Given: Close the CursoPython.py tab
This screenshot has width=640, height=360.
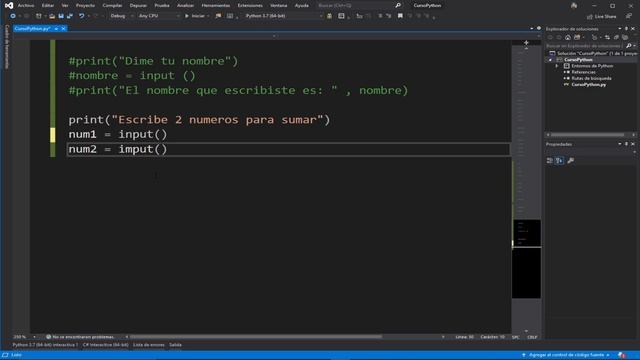Looking at the screenshot, I should click(x=63, y=29).
